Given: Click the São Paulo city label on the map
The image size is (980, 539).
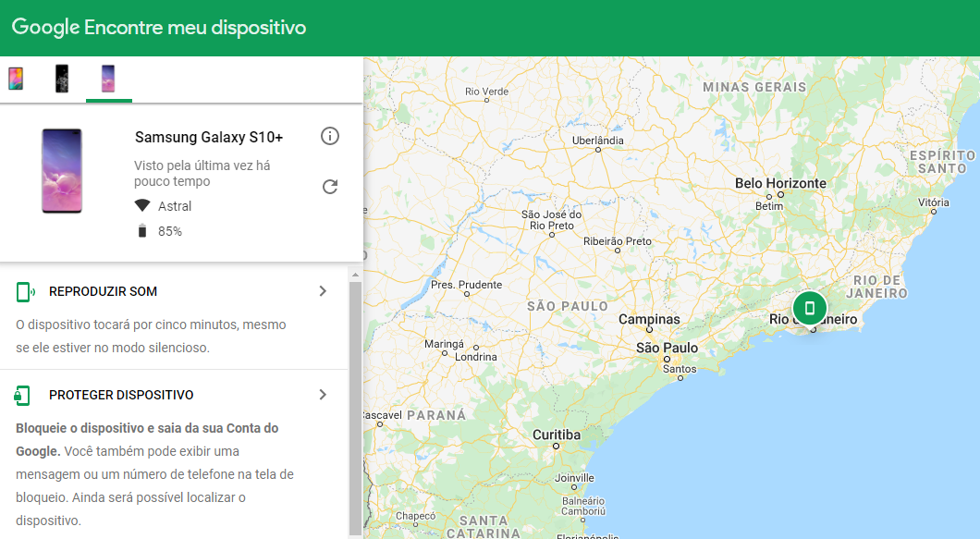Looking at the screenshot, I should [x=666, y=348].
